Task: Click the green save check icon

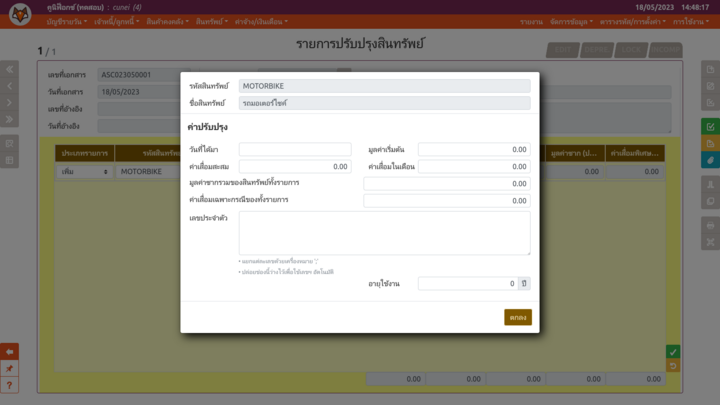Action: [x=710, y=127]
